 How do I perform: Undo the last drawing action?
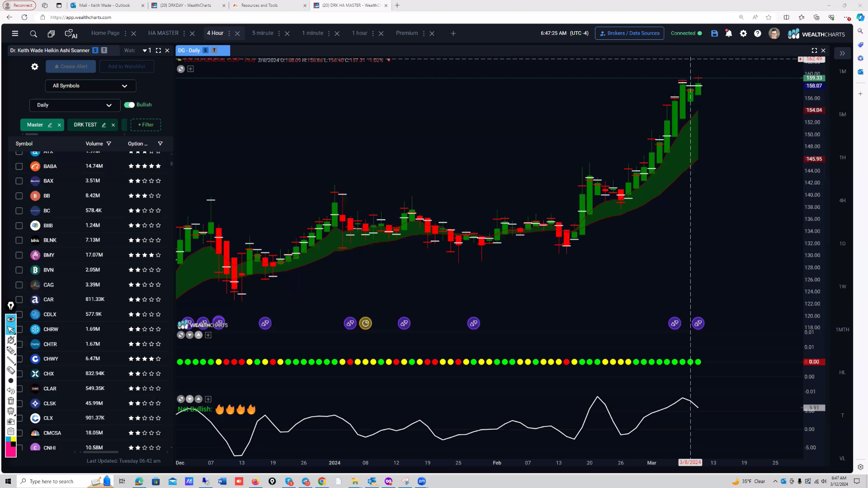click(11, 390)
